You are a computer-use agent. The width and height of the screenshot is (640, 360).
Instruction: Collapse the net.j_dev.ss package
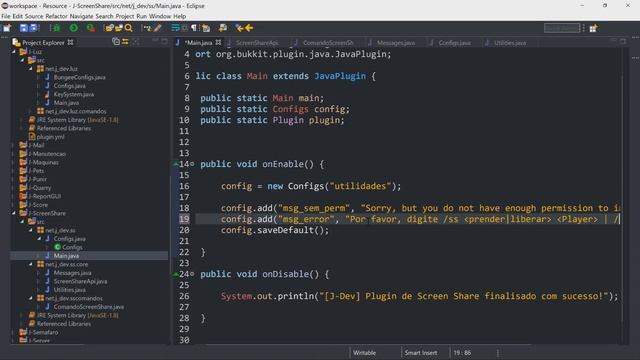pos(31,230)
